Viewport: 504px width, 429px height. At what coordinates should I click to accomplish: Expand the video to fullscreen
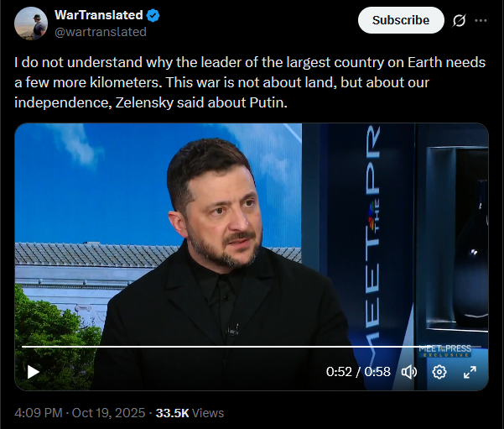pyautogui.click(x=470, y=372)
